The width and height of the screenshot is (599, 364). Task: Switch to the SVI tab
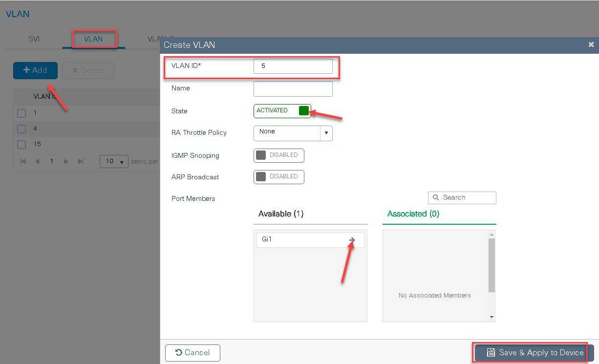(34, 39)
